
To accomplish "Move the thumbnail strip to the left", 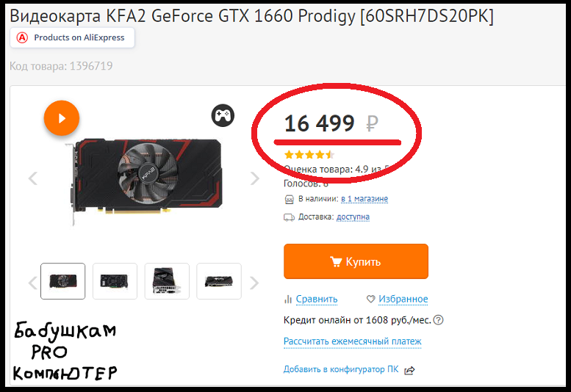I will point(33,283).
